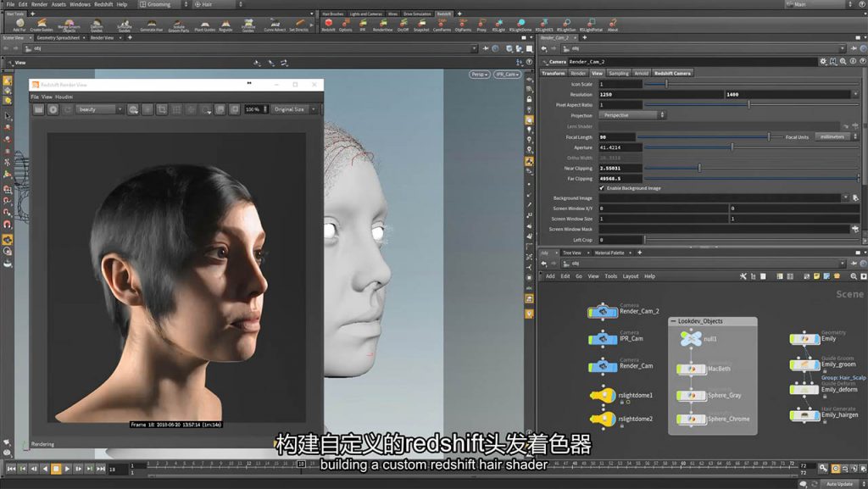Click the sticky note icon in network toolbar
Viewport: 868px width, 489px height.
[816, 276]
